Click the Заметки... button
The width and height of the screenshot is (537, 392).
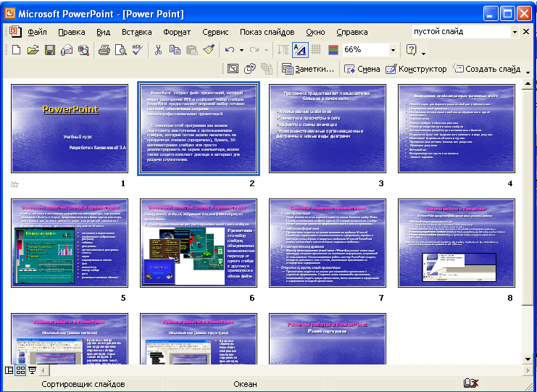(x=308, y=69)
